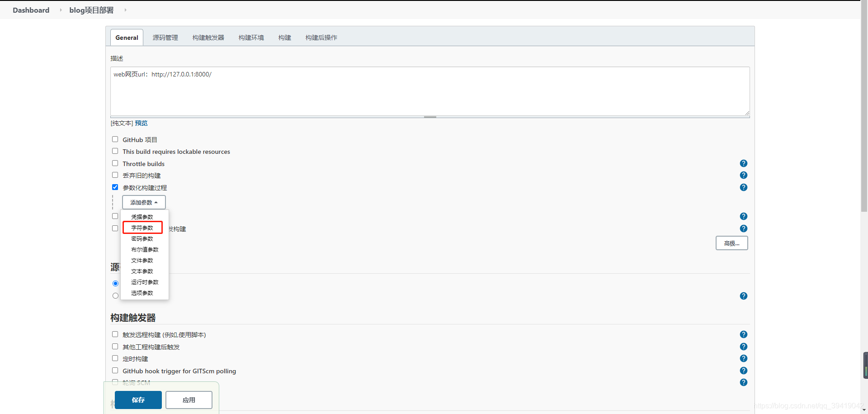
Task: Click the 保存 save button
Action: coord(138,400)
